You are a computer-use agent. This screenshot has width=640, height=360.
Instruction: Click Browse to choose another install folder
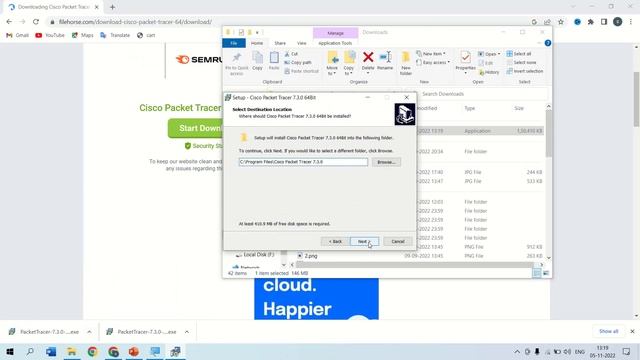pos(386,162)
